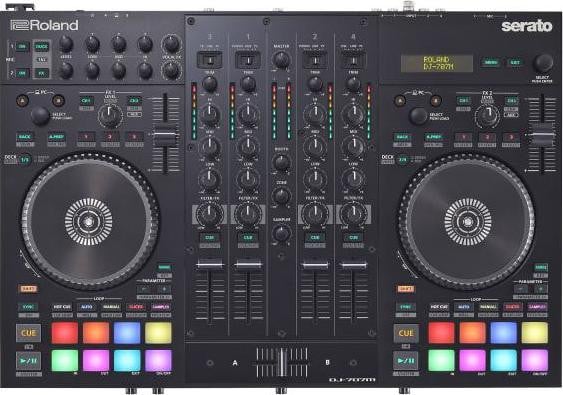Screen dimensions: 563x395
Task: Tap the right deck SYNC button
Action: point(406,307)
